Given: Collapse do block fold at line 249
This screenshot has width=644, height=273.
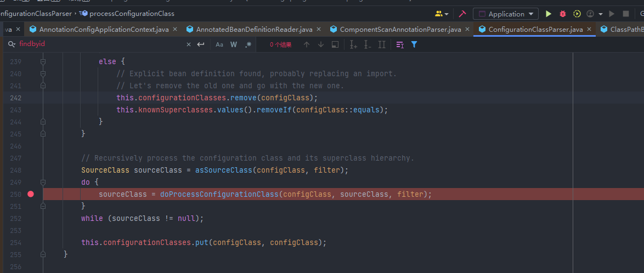Looking at the screenshot, I should pyautogui.click(x=43, y=182).
